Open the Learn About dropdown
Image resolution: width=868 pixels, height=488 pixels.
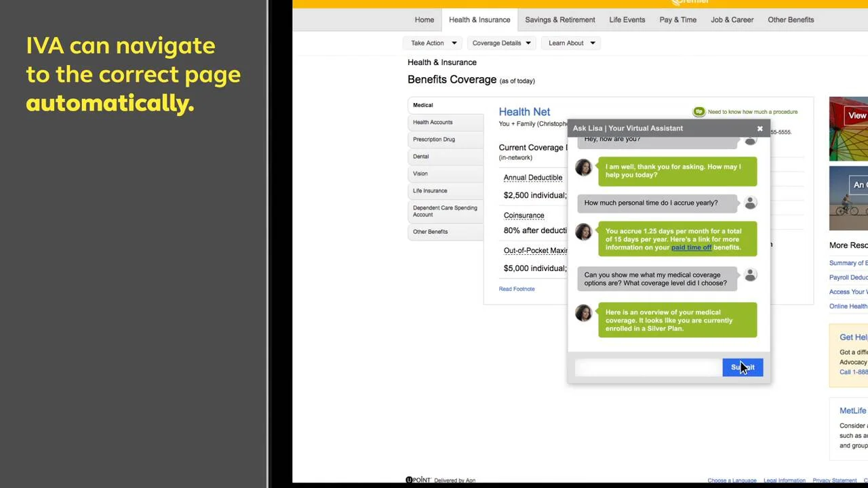572,43
